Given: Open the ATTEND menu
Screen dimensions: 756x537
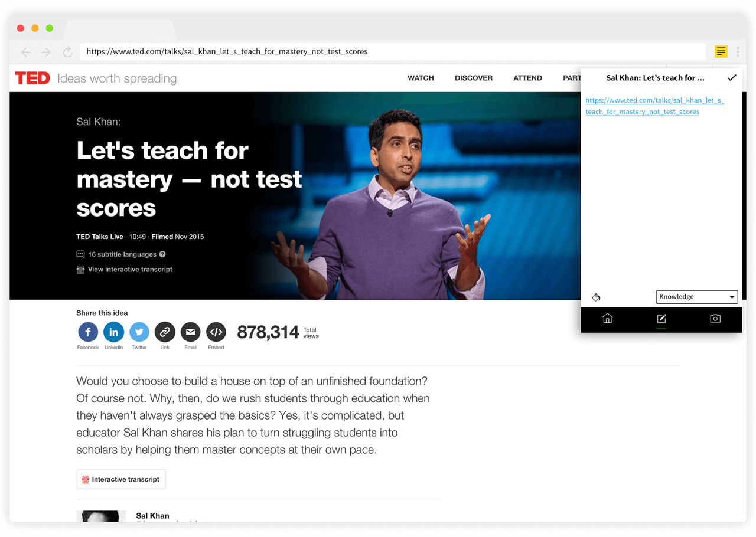Looking at the screenshot, I should click(x=527, y=78).
